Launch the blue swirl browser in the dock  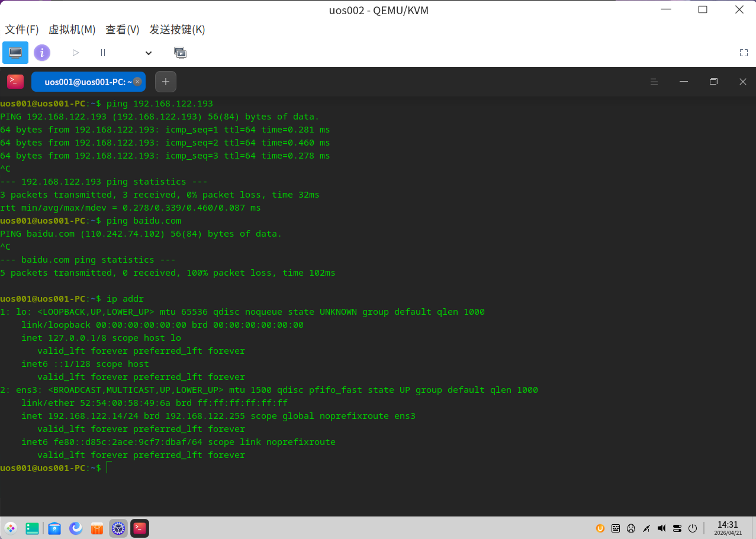pyautogui.click(x=76, y=528)
